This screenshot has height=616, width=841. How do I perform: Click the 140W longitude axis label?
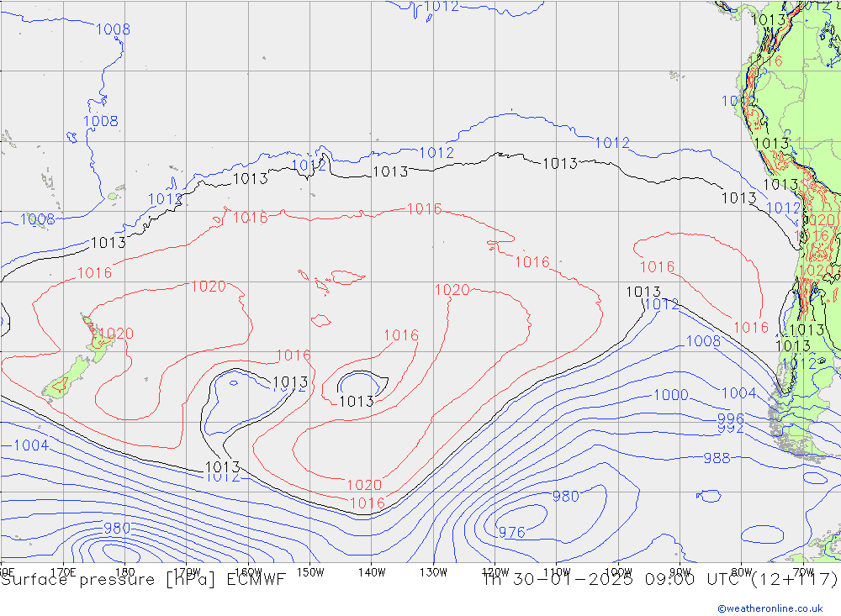coord(372,571)
